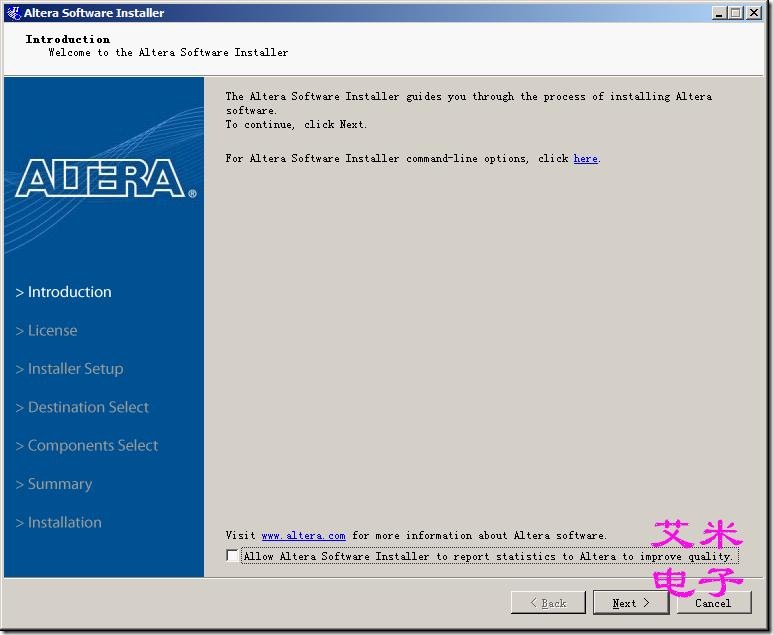Click the Altera logo in sidebar

point(105,178)
